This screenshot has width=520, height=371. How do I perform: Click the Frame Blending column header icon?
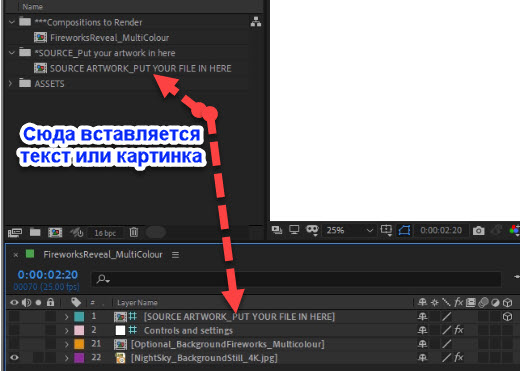[471, 302]
